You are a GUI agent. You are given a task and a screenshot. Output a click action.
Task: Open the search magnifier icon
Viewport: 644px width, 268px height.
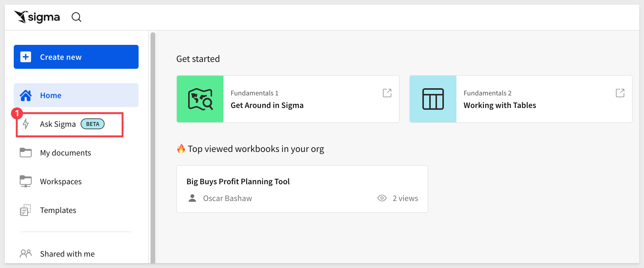pyautogui.click(x=76, y=17)
